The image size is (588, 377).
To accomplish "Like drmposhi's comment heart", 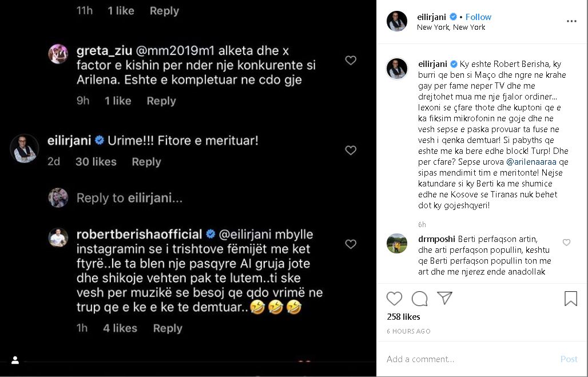I will coord(567,243).
